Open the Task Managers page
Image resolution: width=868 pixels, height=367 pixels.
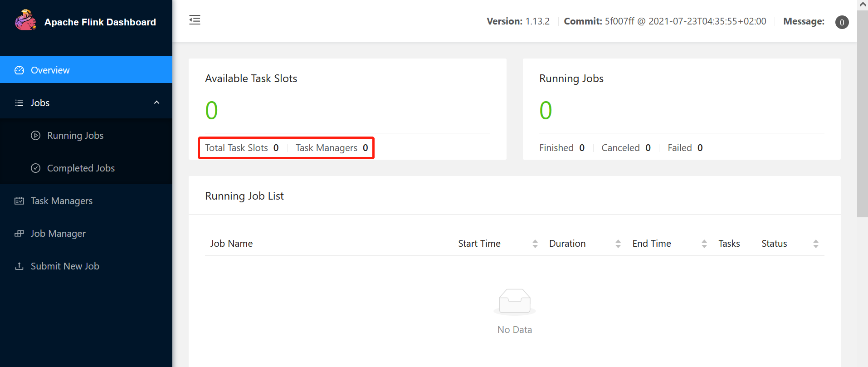point(86,201)
